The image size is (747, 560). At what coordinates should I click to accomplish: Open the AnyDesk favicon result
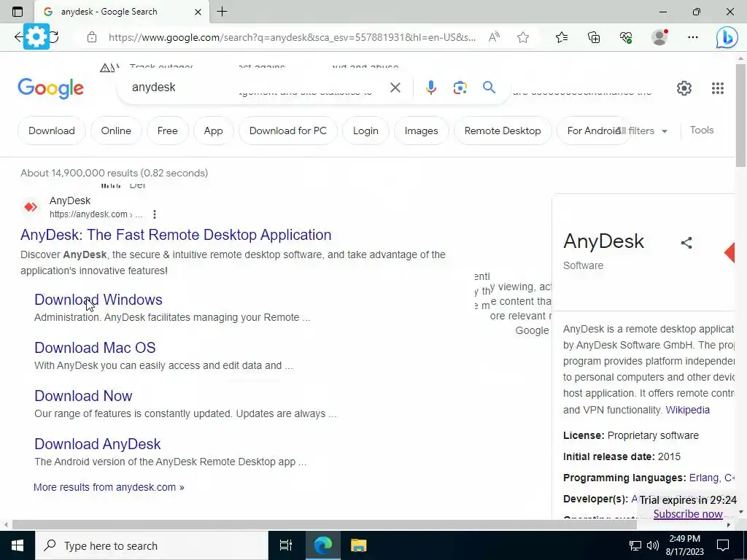pyautogui.click(x=31, y=206)
